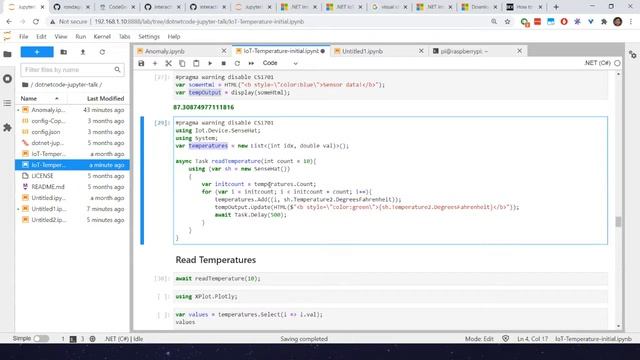Screen dimensions: 640x360
Task: Select Untitled2.ipynb in the file list
Action: [72, 220]
